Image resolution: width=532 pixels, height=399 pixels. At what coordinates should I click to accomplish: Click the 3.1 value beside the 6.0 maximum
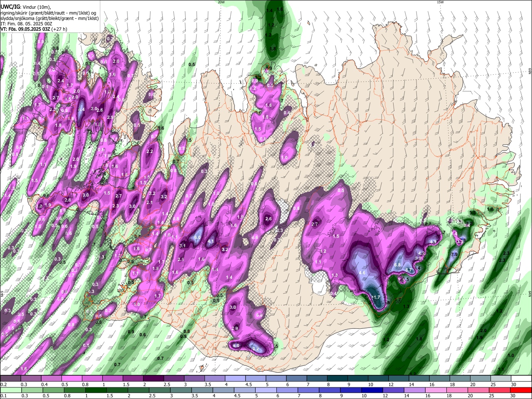click(182, 246)
